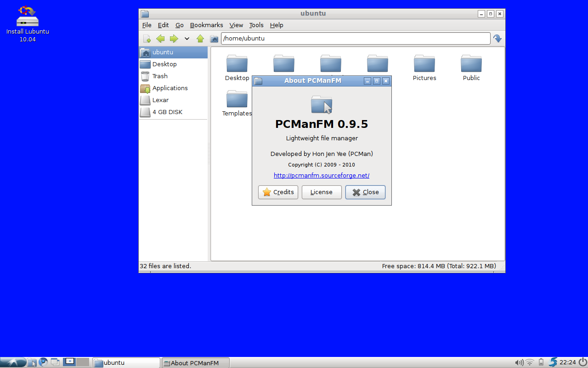Launch the Chromium browser panel icon
The height and width of the screenshot is (368, 588).
(x=44, y=362)
